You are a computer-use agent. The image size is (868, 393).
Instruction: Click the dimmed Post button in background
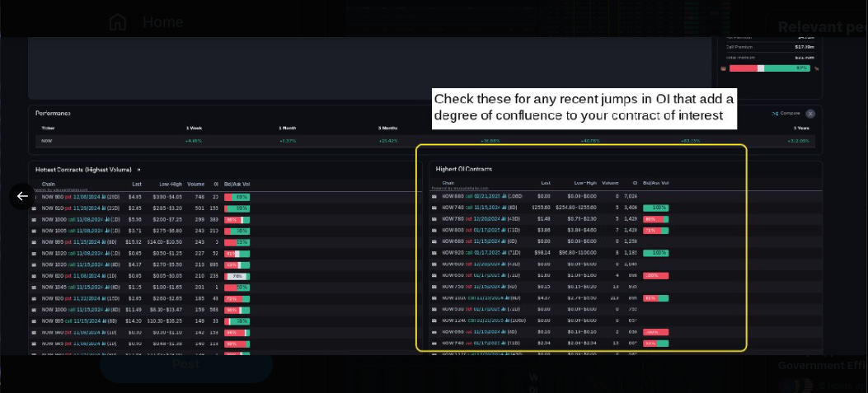pyautogui.click(x=186, y=364)
